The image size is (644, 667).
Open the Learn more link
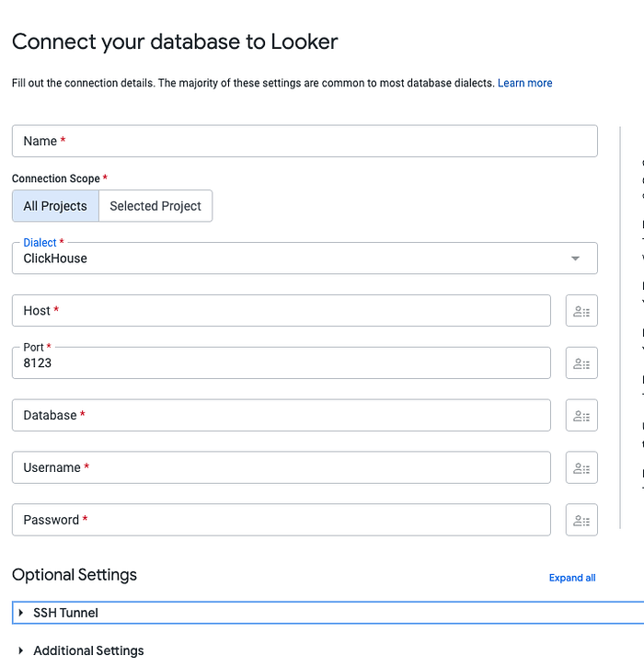point(525,83)
